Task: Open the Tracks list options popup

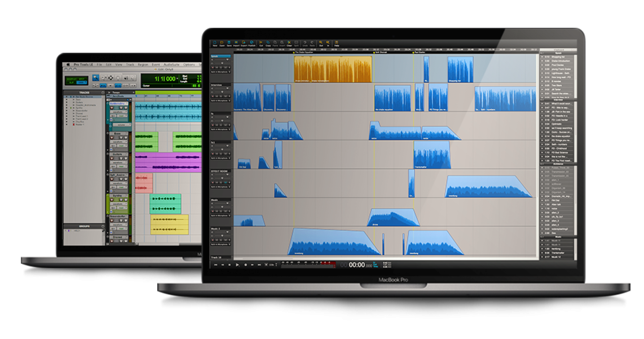Action: pyautogui.click(x=103, y=93)
